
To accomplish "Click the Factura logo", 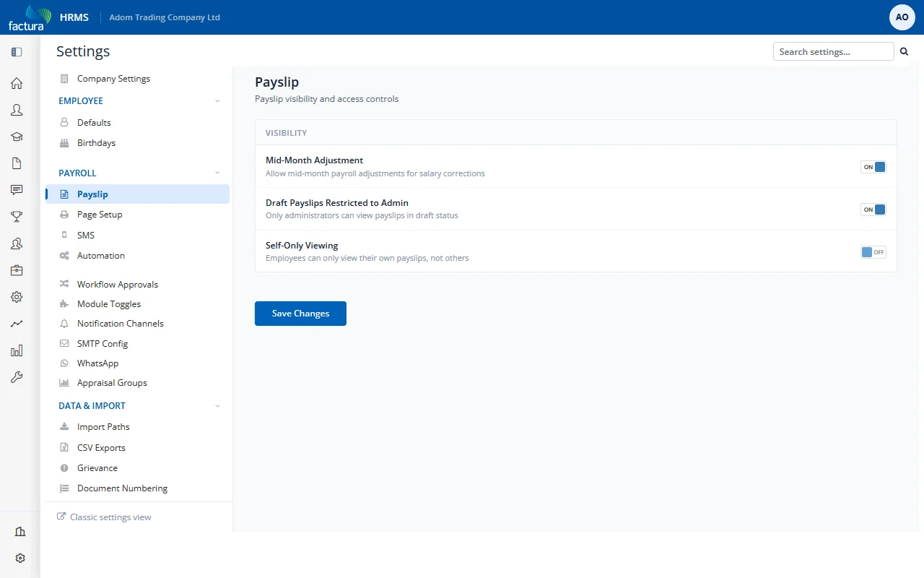I will [x=30, y=17].
